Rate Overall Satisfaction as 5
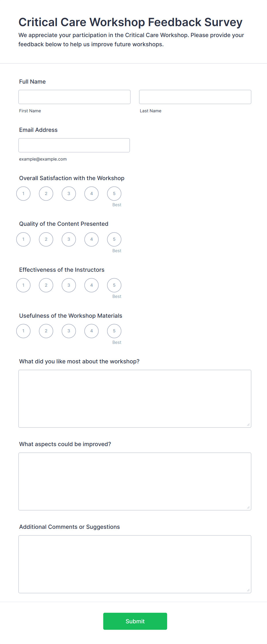The image size is (267, 644). tap(114, 194)
